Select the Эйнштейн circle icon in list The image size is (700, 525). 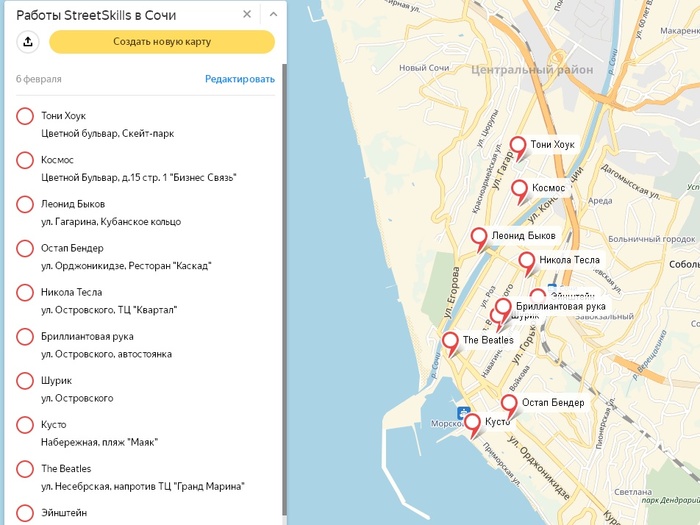tap(25, 513)
